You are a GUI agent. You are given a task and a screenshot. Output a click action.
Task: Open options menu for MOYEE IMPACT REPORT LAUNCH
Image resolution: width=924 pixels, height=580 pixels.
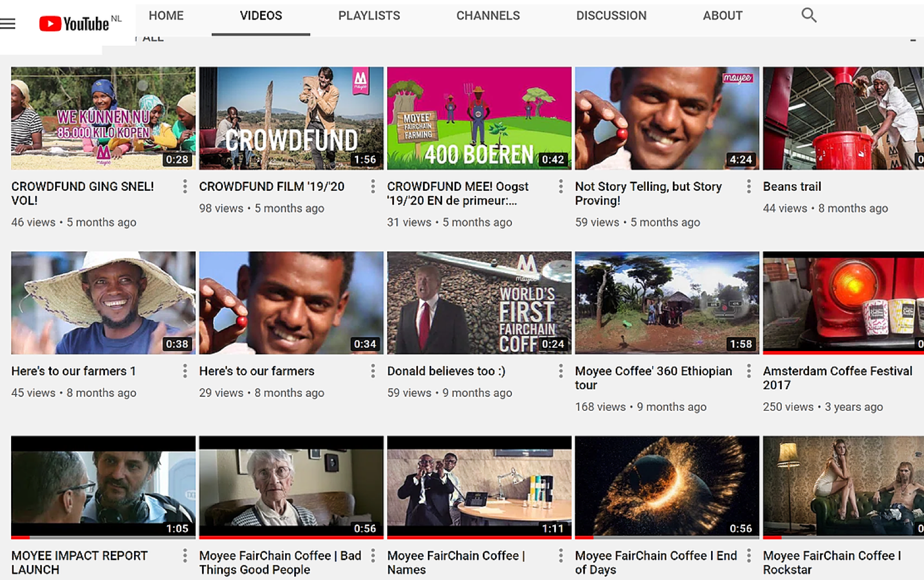pos(185,556)
